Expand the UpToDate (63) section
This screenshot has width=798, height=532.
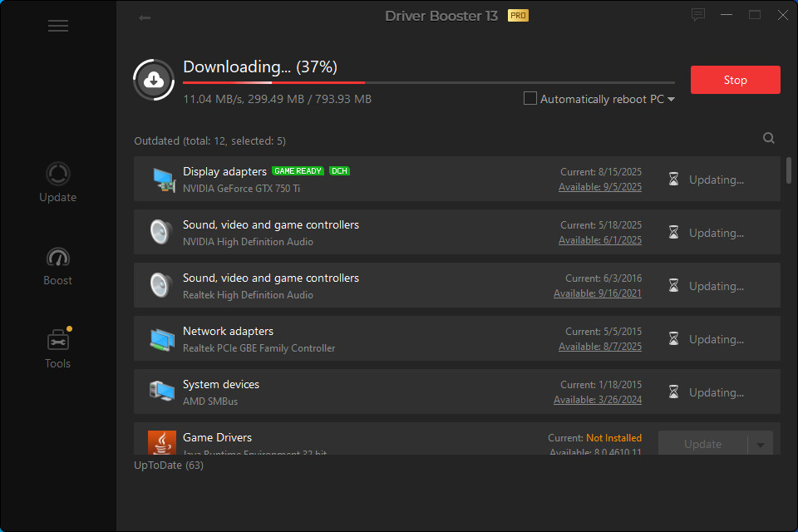click(x=168, y=465)
